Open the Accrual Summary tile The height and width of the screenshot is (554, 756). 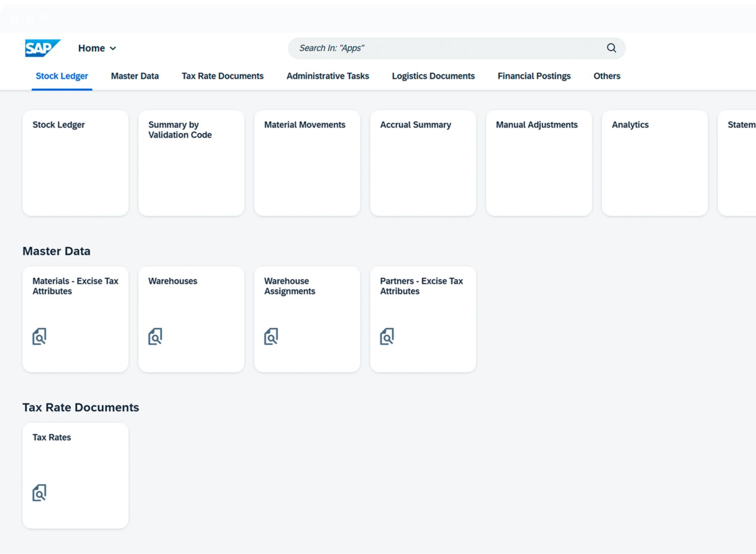point(423,163)
